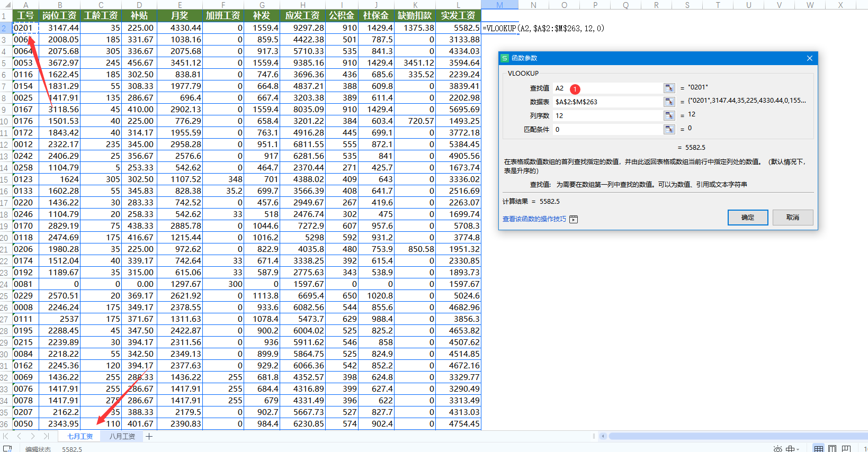The height and width of the screenshot is (452, 868).
Task: Select column A header
Action: click(25, 5)
